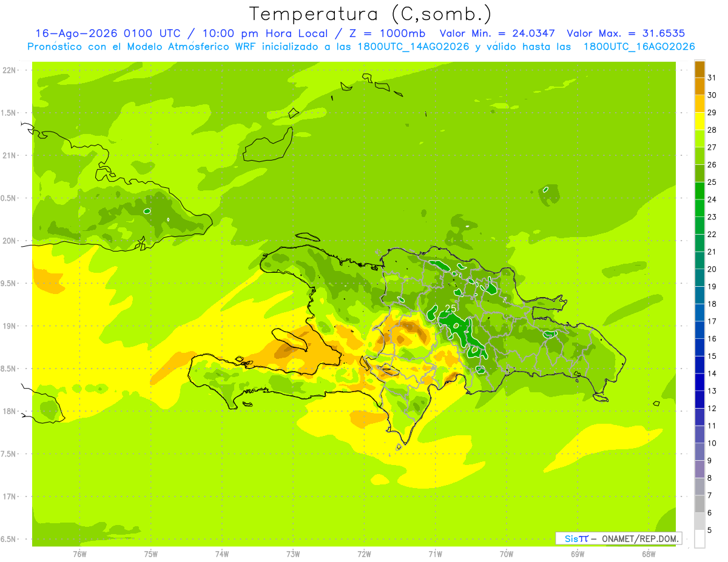Click the '17N' latitude label
This screenshot has width=728, height=562.
click(x=9, y=497)
